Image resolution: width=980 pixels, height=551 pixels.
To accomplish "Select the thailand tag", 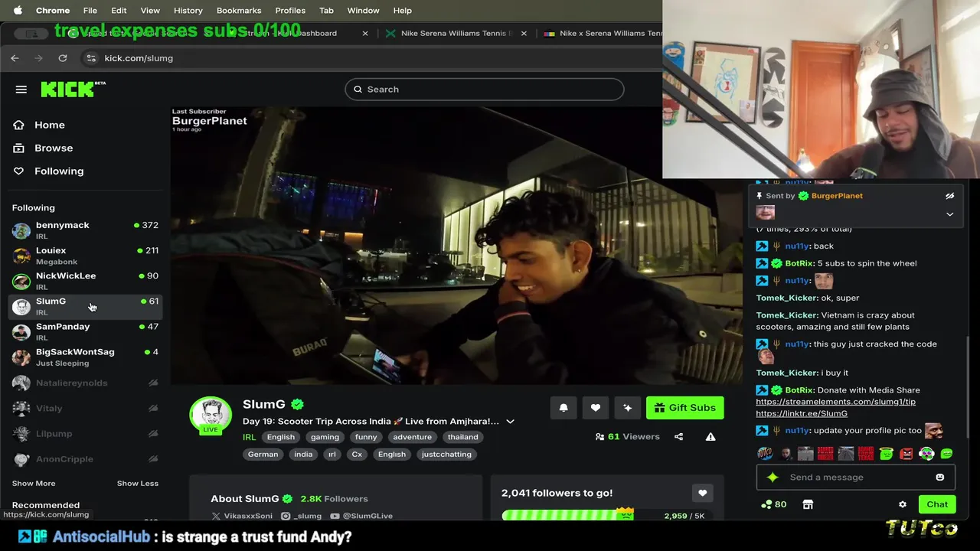I will pyautogui.click(x=462, y=437).
